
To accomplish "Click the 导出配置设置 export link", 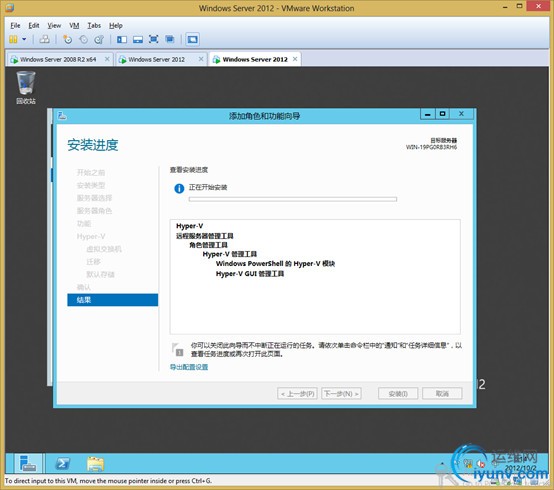I will [x=189, y=367].
